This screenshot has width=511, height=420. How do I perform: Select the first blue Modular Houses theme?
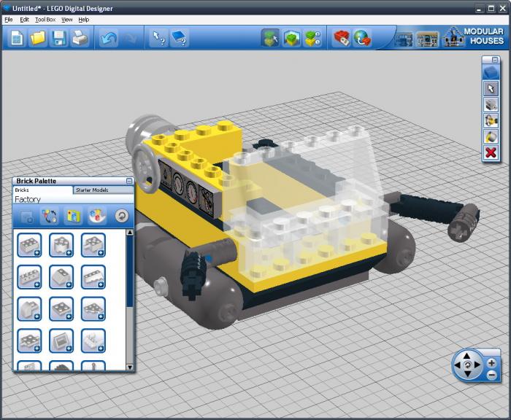(x=404, y=39)
